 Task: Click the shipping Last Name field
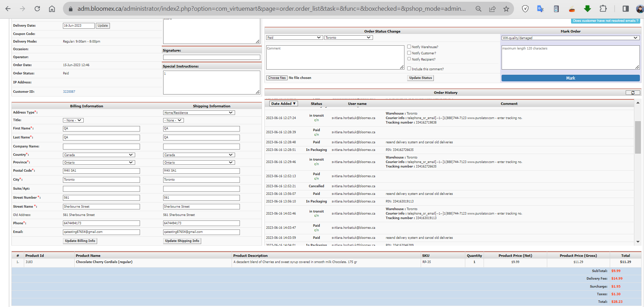(x=202, y=137)
